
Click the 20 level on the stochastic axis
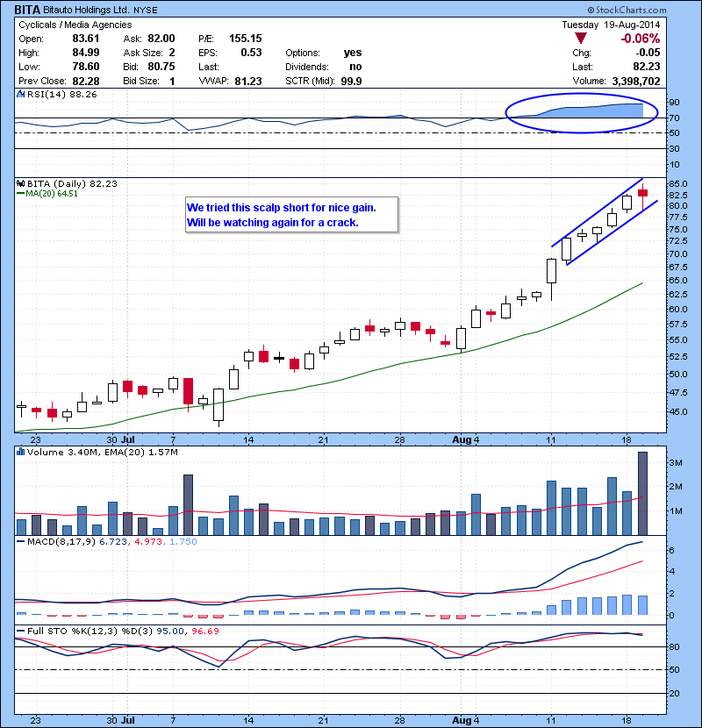(x=674, y=693)
